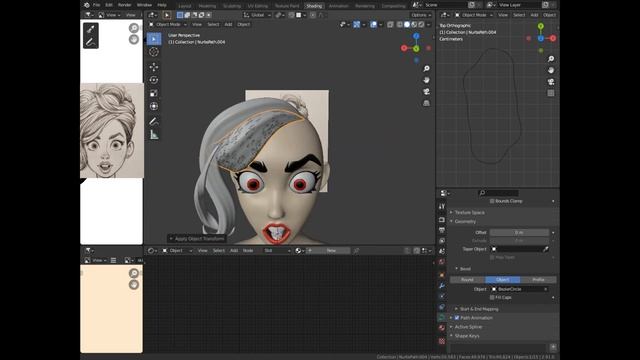
Task: Open the Modifiers properties tab (wrench)
Action: click(x=442, y=285)
